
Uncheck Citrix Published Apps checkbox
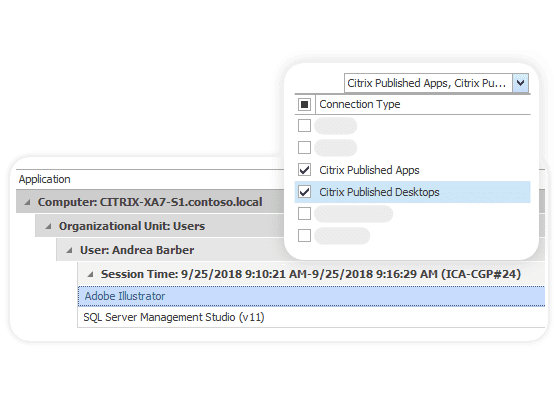(x=304, y=170)
